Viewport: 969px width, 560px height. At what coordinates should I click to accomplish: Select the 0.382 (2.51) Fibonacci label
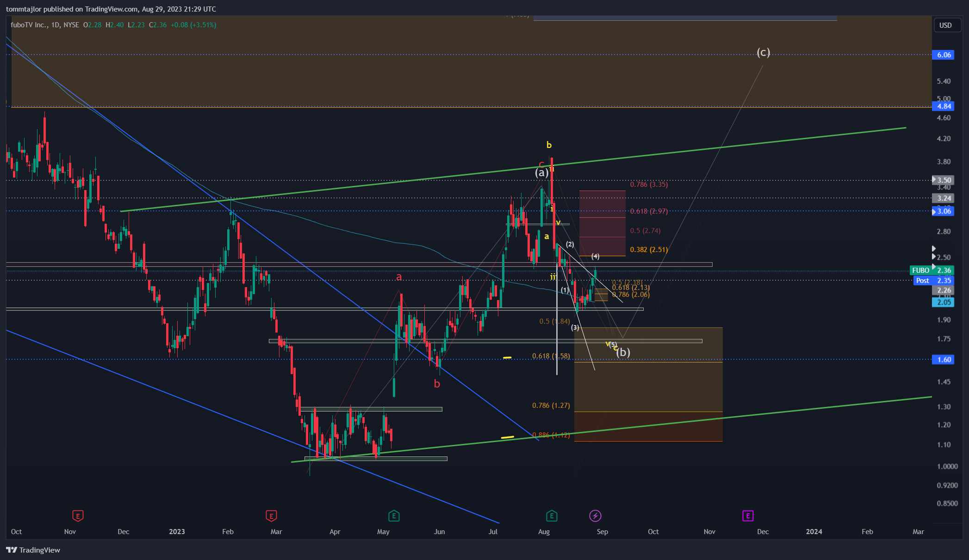click(x=649, y=250)
